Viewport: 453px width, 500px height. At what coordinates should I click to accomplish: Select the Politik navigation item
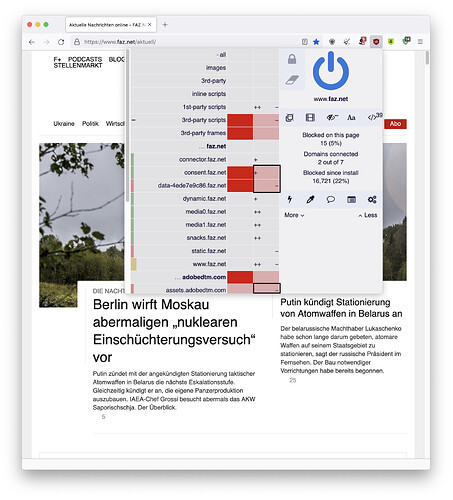(x=90, y=124)
